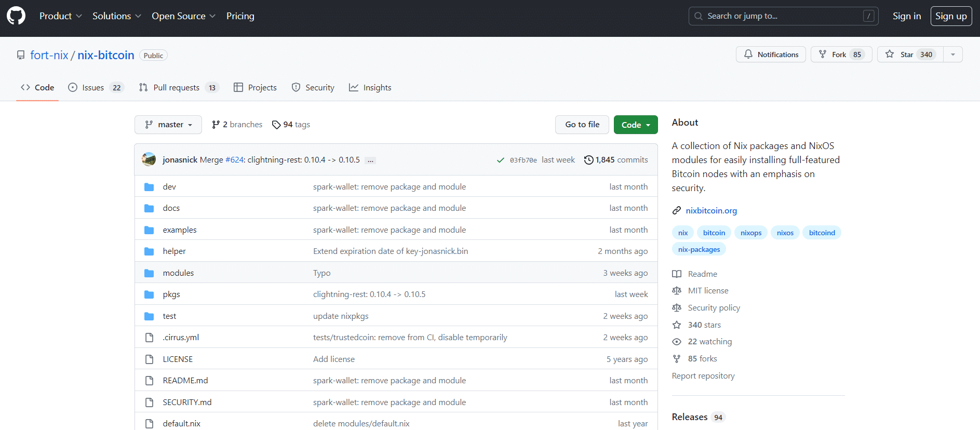
Task: Select the modules folder icon
Action: point(149,273)
